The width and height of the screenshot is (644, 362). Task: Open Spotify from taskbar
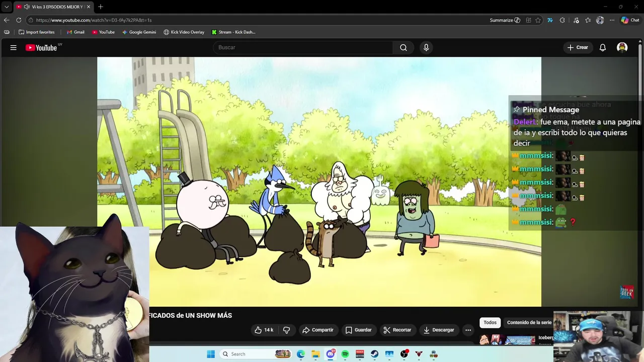pos(345,354)
